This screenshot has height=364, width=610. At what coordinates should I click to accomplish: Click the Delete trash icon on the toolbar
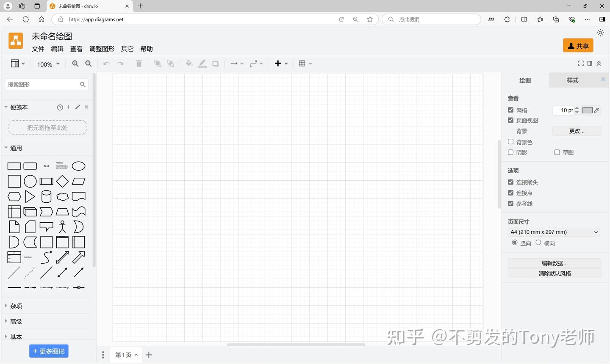point(139,63)
